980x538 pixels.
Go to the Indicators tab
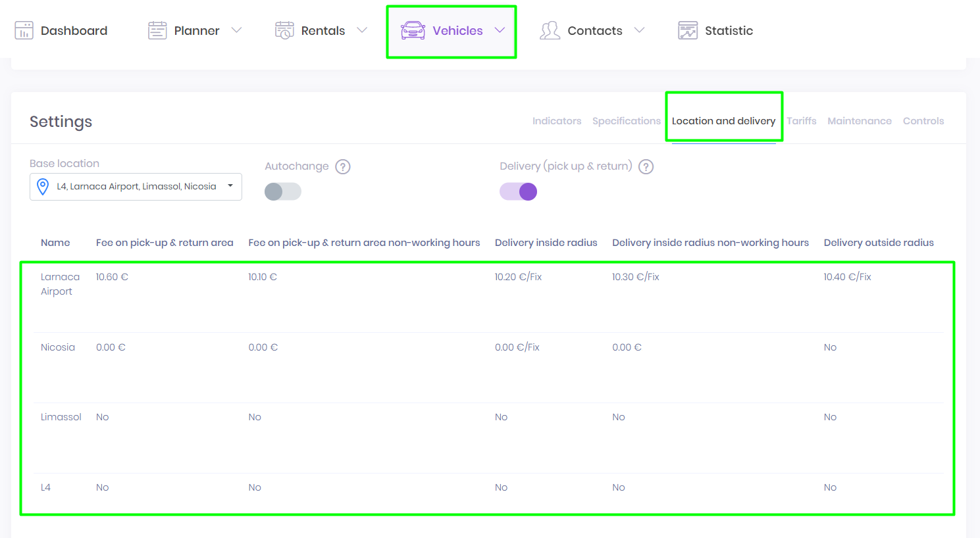pos(557,121)
